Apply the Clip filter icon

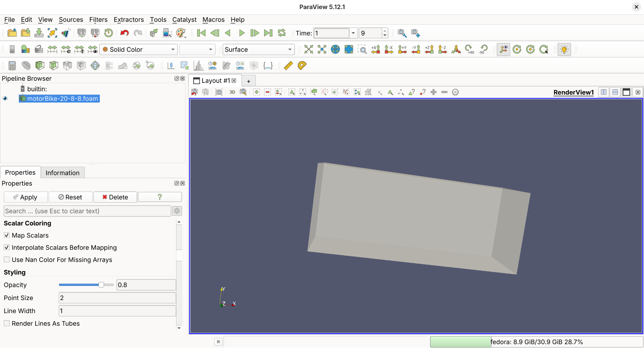click(40, 65)
